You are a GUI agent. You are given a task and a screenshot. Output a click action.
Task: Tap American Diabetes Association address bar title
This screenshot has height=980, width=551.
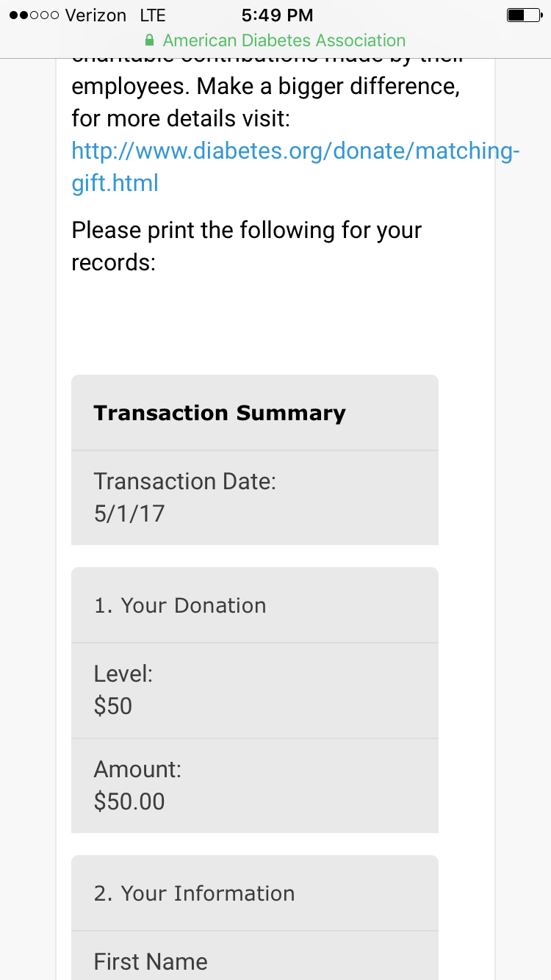pos(284,40)
